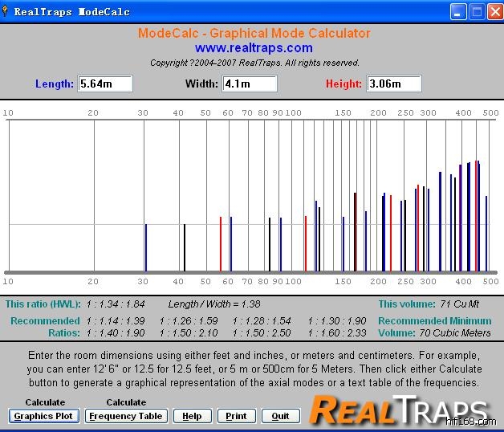Click the orange ModeCalc heading text

(254, 33)
